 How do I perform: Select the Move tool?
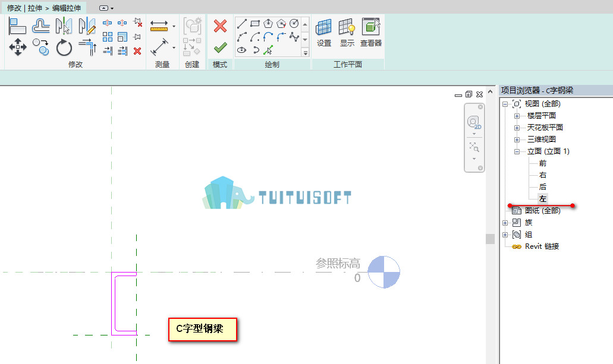click(18, 48)
